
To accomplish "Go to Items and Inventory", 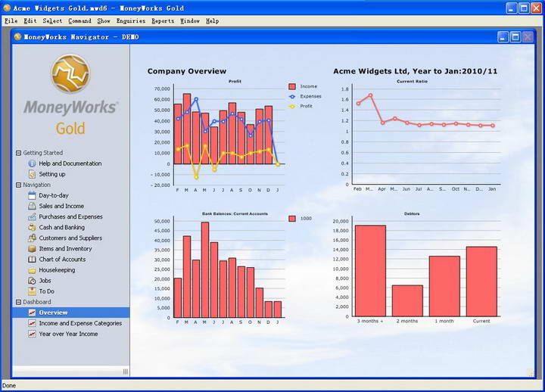I will (x=65, y=249).
